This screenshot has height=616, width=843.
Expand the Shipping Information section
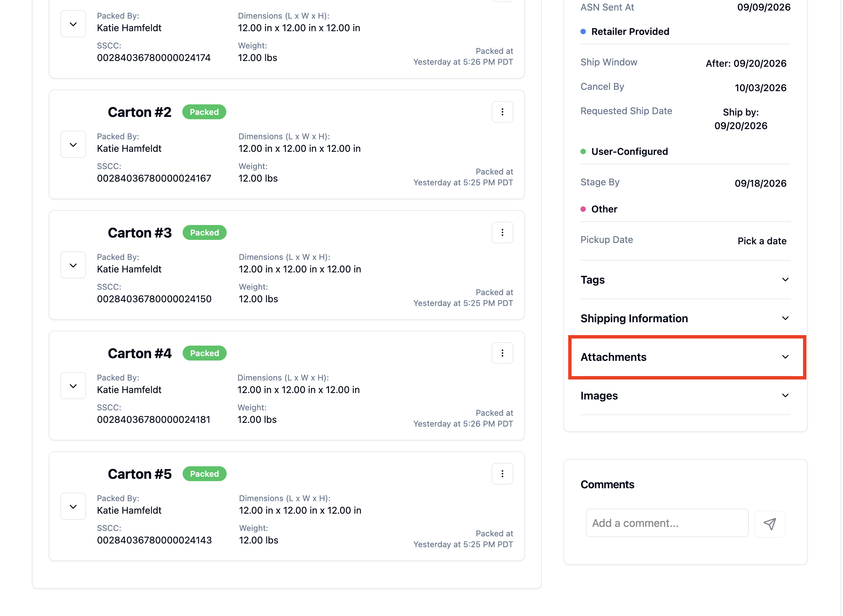685,318
